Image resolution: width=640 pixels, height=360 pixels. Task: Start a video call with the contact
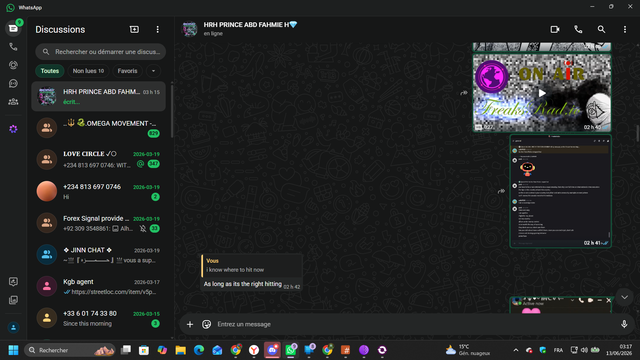pyautogui.click(x=555, y=29)
